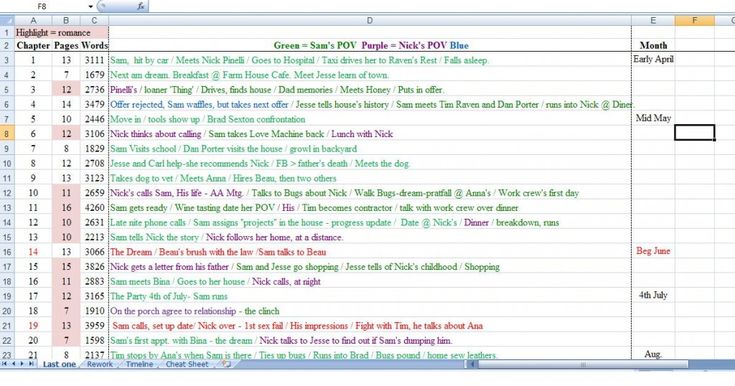Select column C header
This screenshot has height=386, width=735.
(94, 20)
